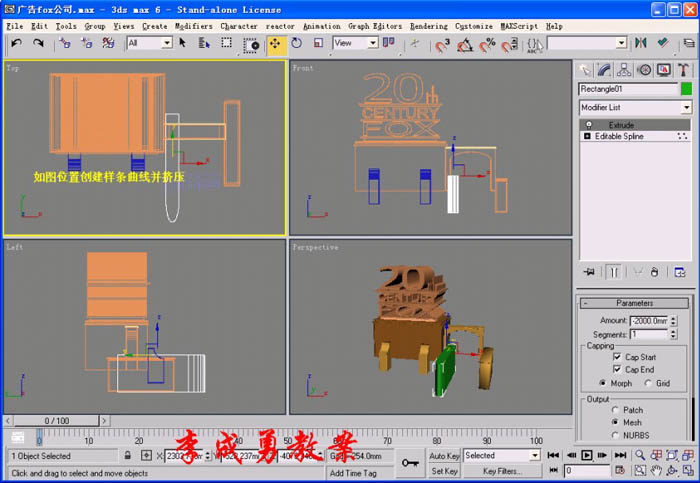The height and width of the screenshot is (483, 700).
Task: Select the Unlink Selection tool
Action: point(87,43)
